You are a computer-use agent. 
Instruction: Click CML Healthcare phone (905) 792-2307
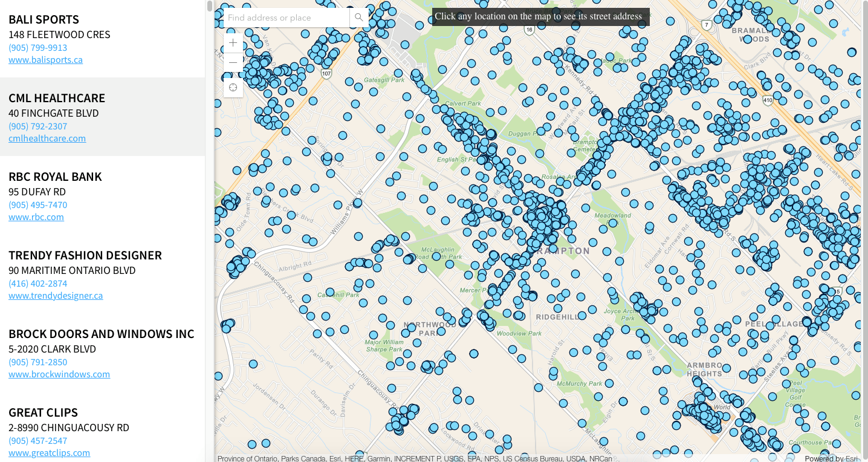coord(37,126)
